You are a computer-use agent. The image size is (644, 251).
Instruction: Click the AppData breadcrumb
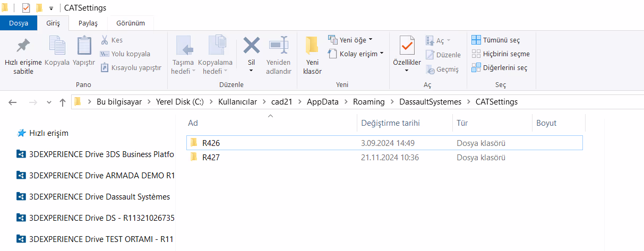[322, 102]
